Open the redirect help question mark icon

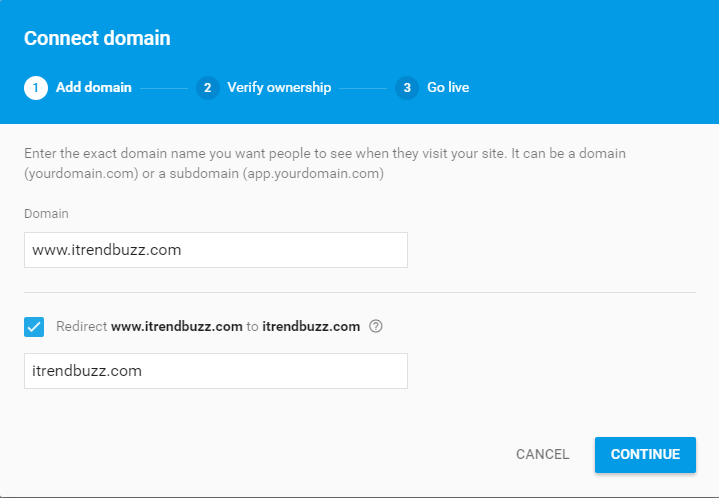tap(376, 326)
